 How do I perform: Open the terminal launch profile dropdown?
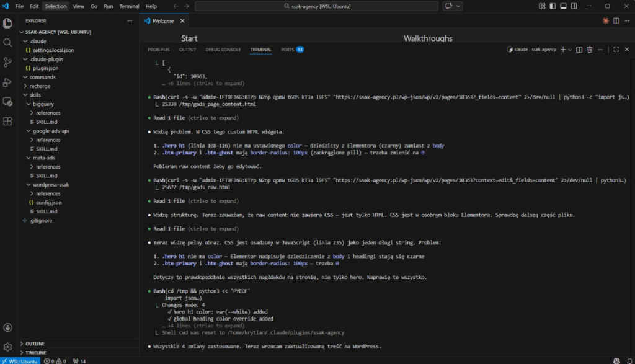click(569, 49)
